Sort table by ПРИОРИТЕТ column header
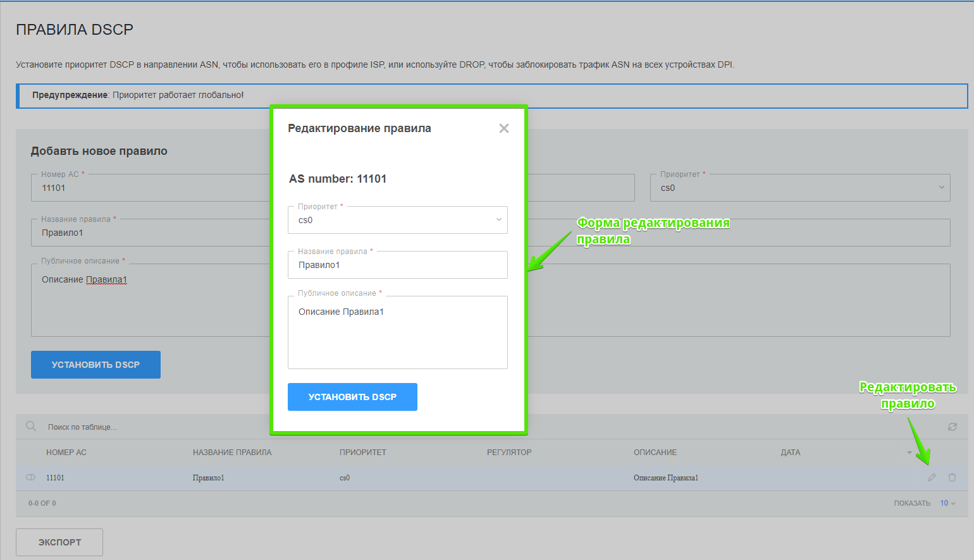 pos(362,453)
